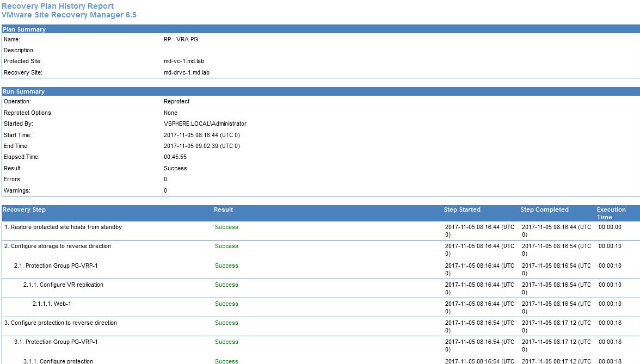
Task: Select the recovery site value "md-drvc-1.md.lab"
Action: (x=187, y=73)
